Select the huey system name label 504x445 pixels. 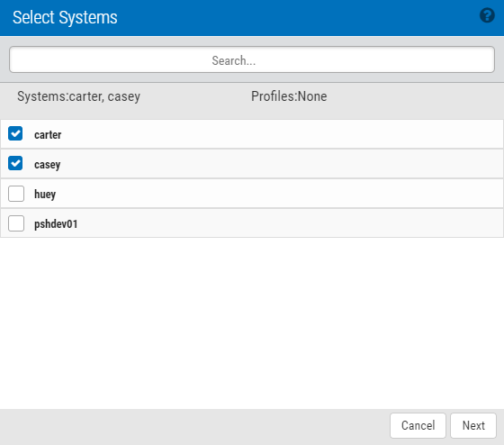point(45,195)
